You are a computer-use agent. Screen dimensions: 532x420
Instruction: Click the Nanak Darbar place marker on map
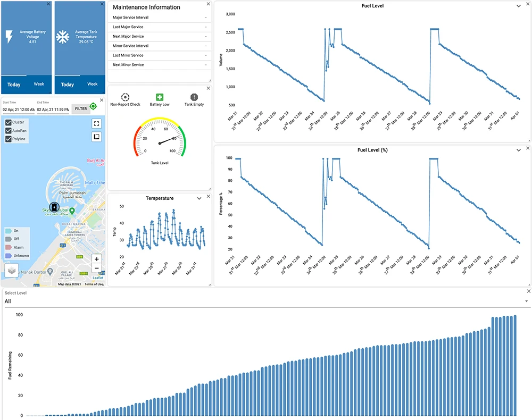pyautogui.click(x=50, y=271)
